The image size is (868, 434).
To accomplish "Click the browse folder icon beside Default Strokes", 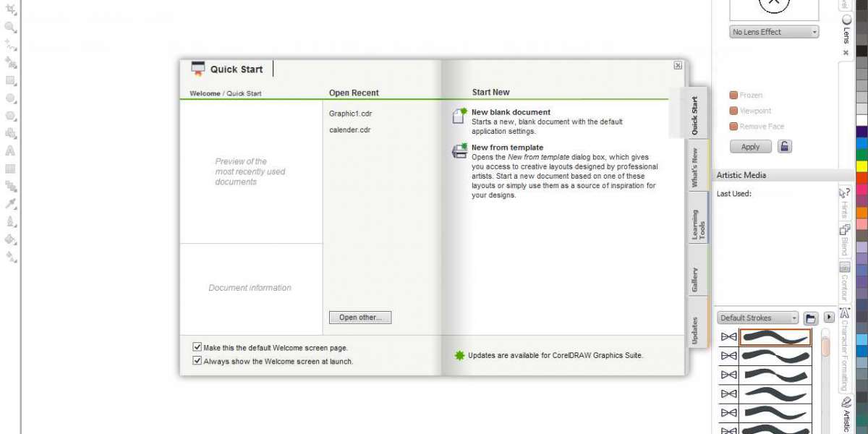I will [x=810, y=318].
